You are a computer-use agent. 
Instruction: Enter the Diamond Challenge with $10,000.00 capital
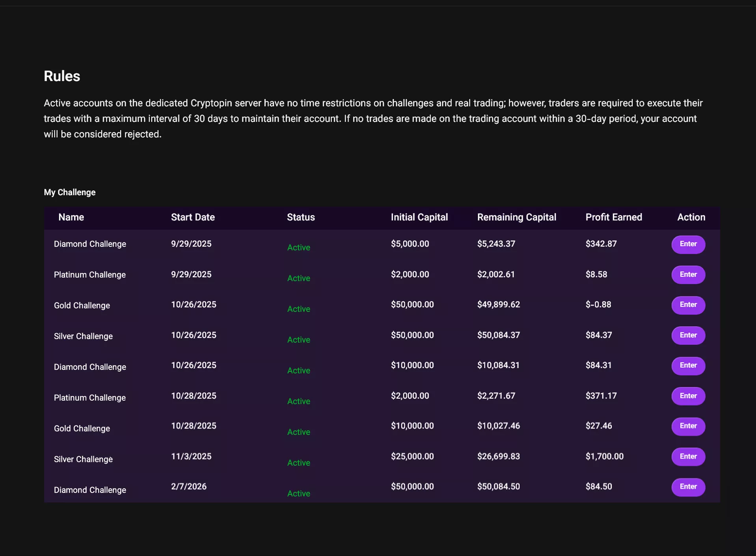(x=688, y=366)
